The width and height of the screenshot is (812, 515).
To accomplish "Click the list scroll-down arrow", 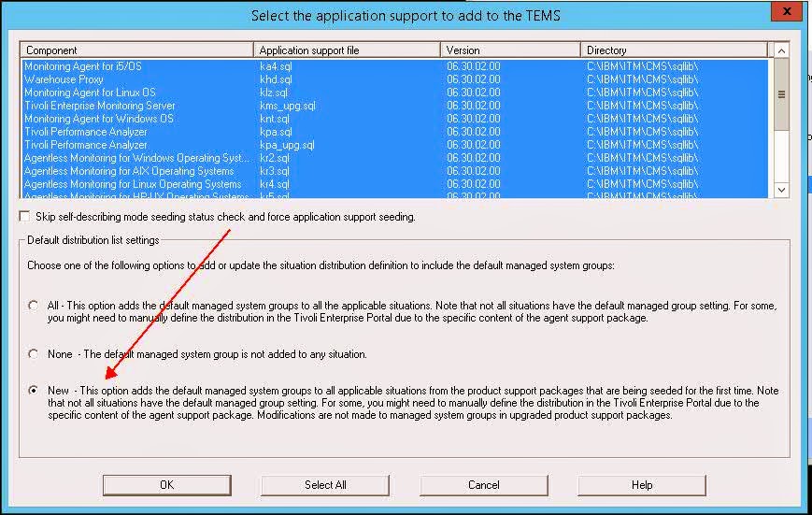I will point(781,190).
